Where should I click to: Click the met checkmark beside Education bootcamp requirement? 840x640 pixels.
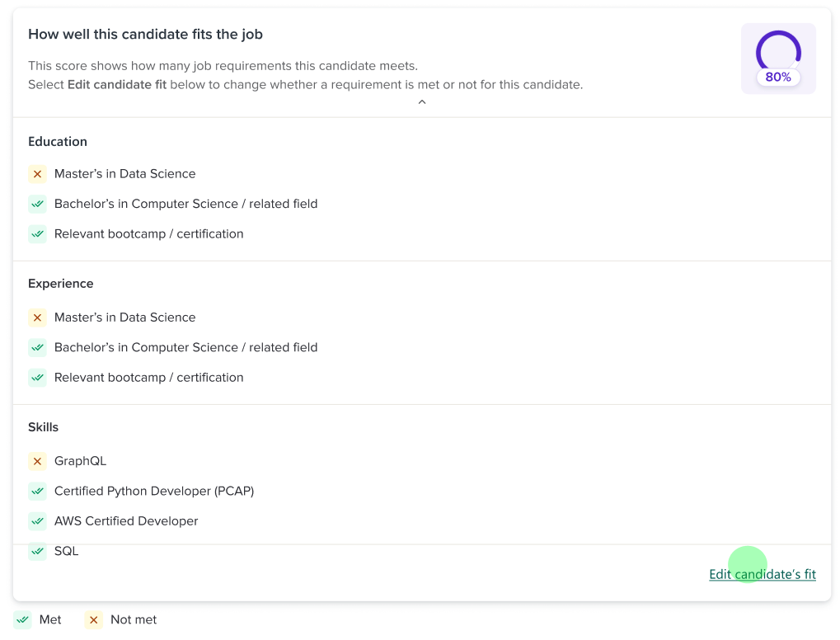point(37,234)
